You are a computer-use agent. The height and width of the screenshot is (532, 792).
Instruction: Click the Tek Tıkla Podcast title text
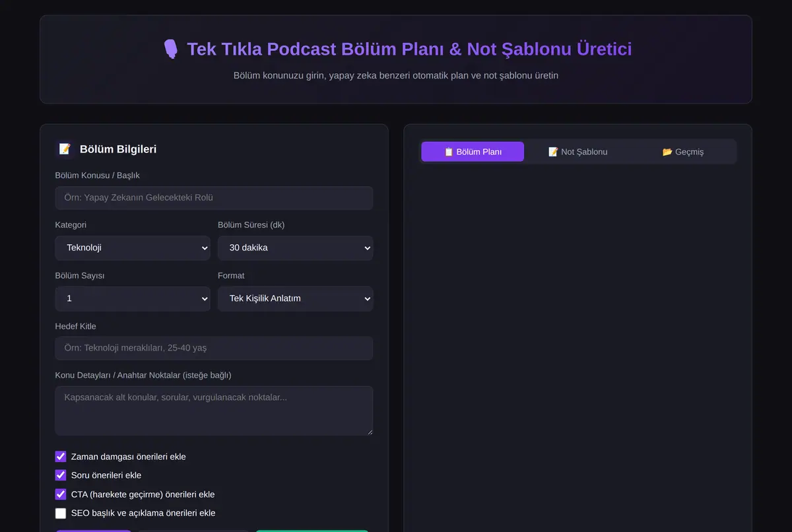point(409,49)
